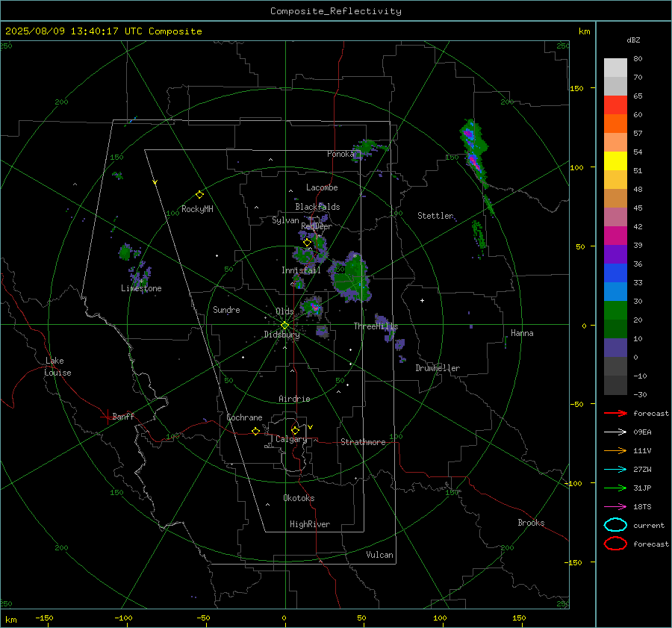Click the red forecast arrow in legend
This screenshot has width=672, height=628.
615,413
